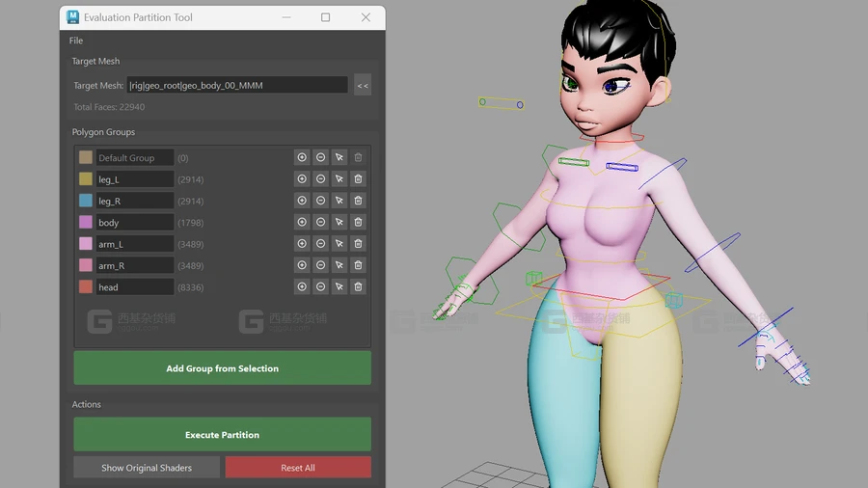The height and width of the screenshot is (488, 868).
Task: Click the Execute Partition button
Action: (x=222, y=435)
